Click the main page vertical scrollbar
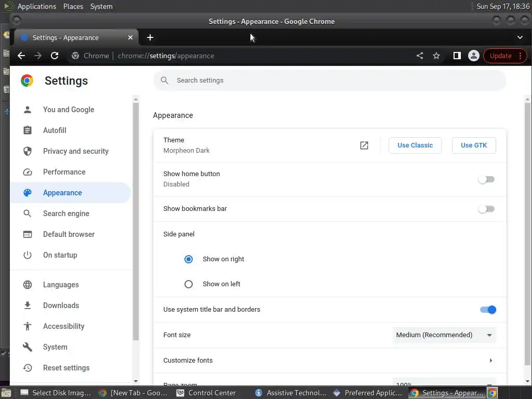 527,234
